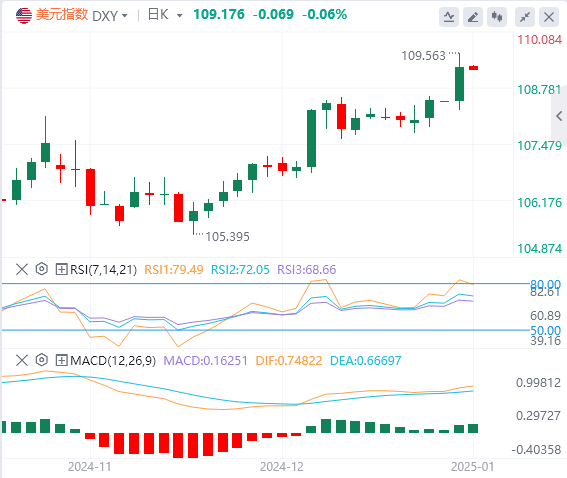
Task: Click the DEA:0.66697 value
Action: click(x=366, y=360)
